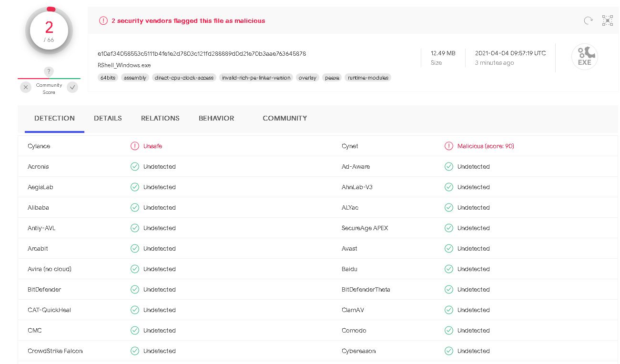Image resolution: width=620 pixels, height=364 pixels.
Task: Click the community score downvote X icon
Action: [x=26, y=87]
